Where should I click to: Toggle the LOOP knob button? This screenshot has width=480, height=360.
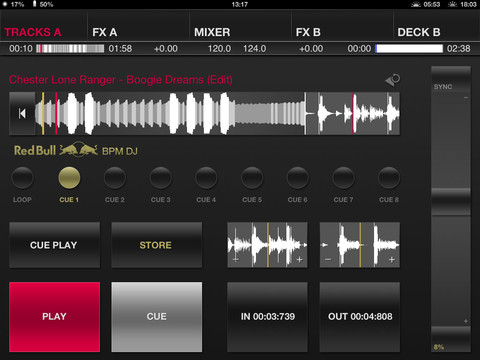coord(22,178)
